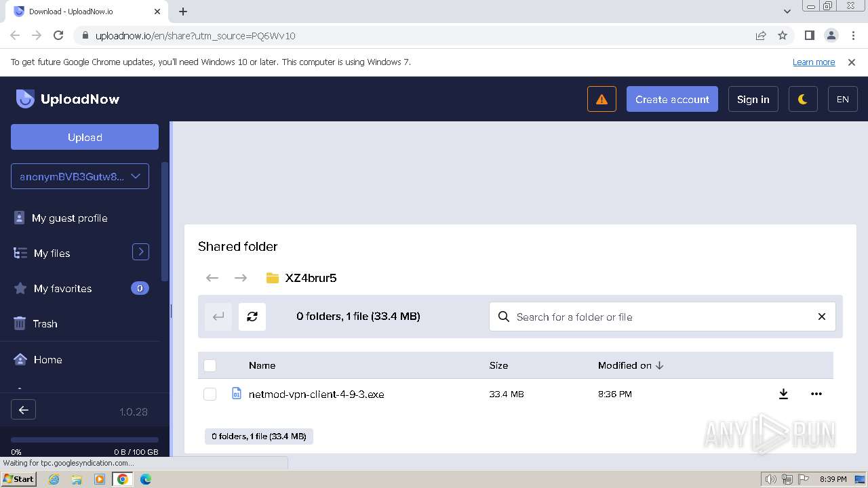Download netmod-vpn-client-4-9-3.exe
The image size is (868, 488).
(783, 394)
